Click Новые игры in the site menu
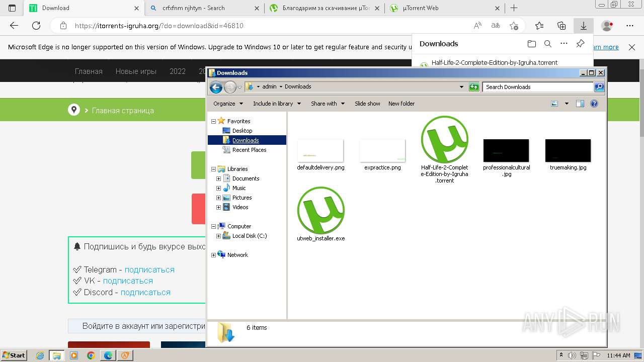 pyautogui.click(x=136, y=71)
